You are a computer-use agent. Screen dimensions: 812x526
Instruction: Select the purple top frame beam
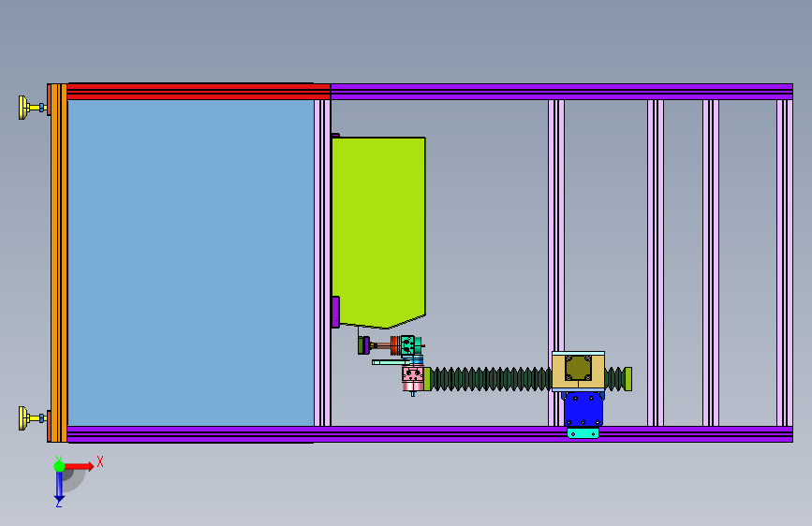(x=561, y=92)
